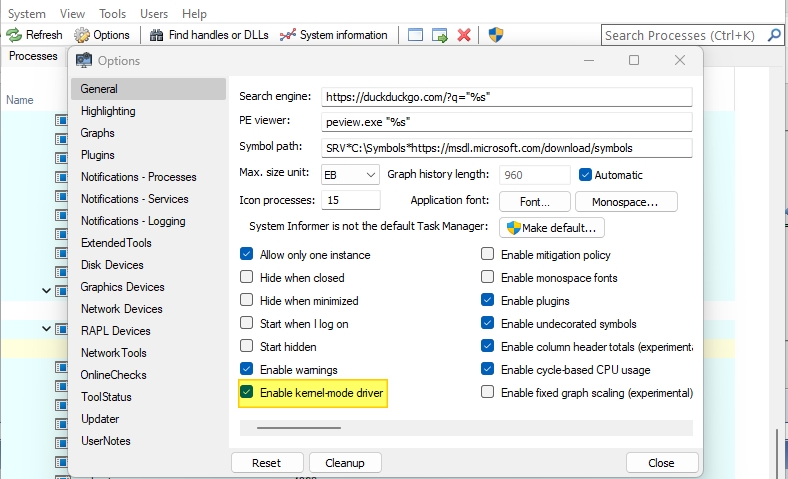Select Notifications - Processes section
This screenshot has height=479, width=788.
pyautogui.click(x=148, y=177)
